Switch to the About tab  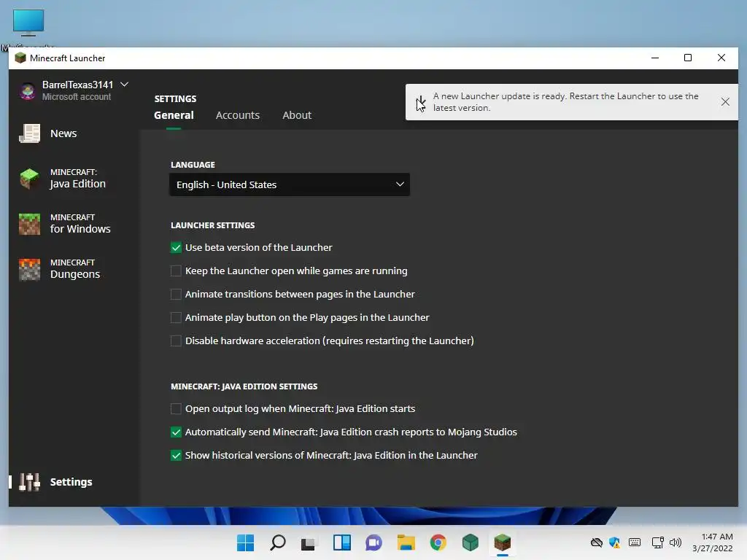pos(297,115)
